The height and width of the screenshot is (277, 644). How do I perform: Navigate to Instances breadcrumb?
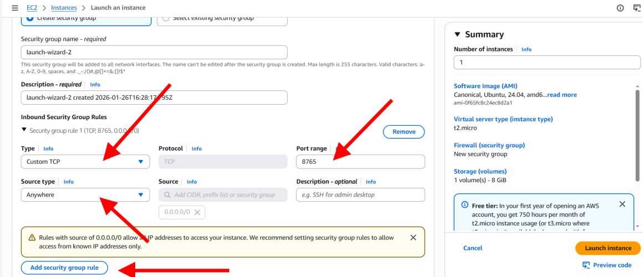coord(64,8)
